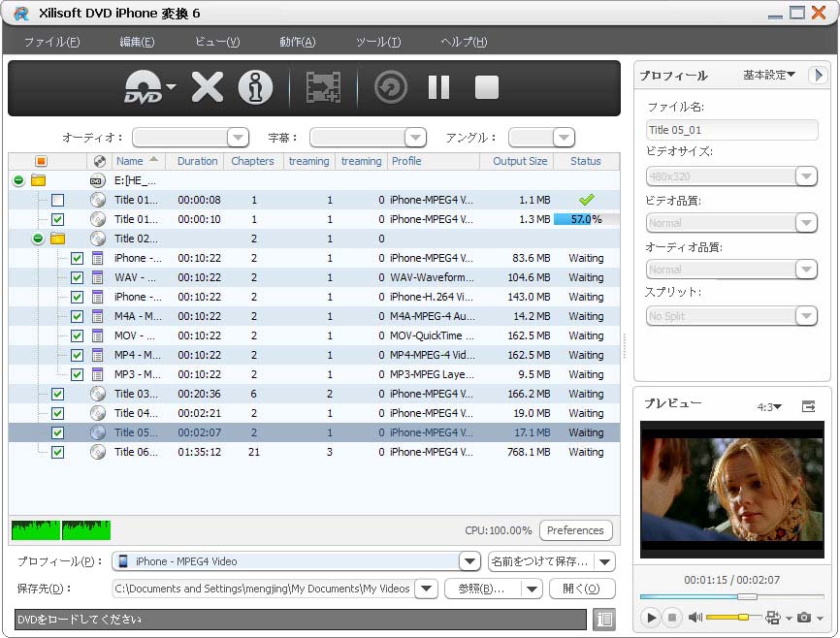840x638 pixels.
Task: Click the log list icon beside status bar
Action: coord(603,619)
